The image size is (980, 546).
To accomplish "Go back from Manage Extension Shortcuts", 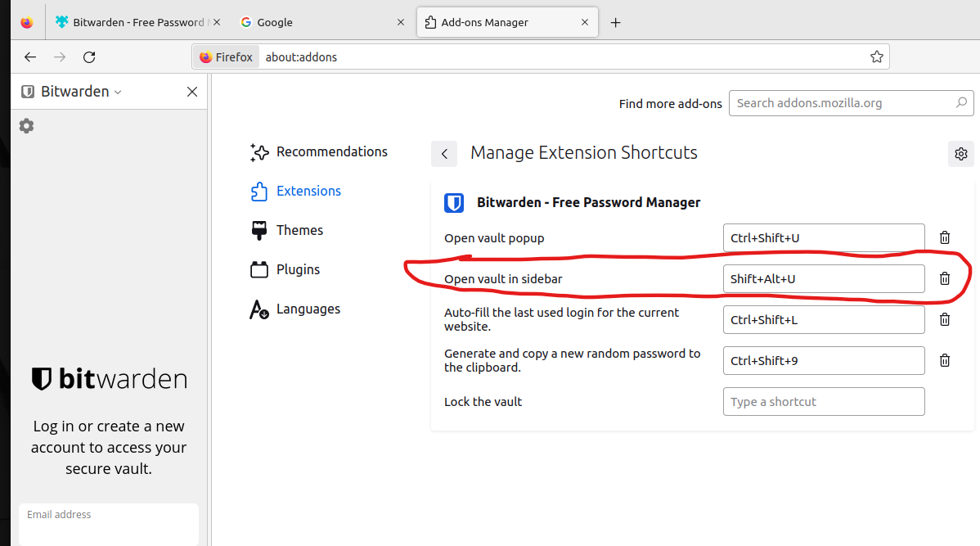I will coord(444,154).
